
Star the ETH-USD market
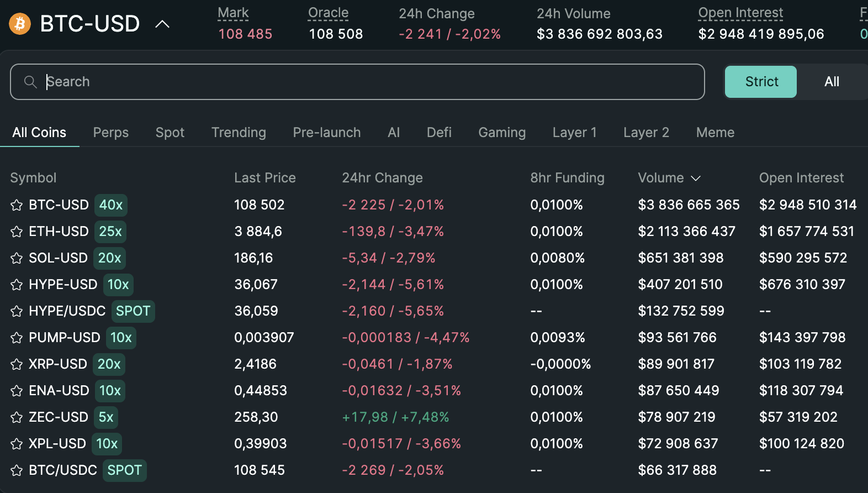[x=17, y=232]
